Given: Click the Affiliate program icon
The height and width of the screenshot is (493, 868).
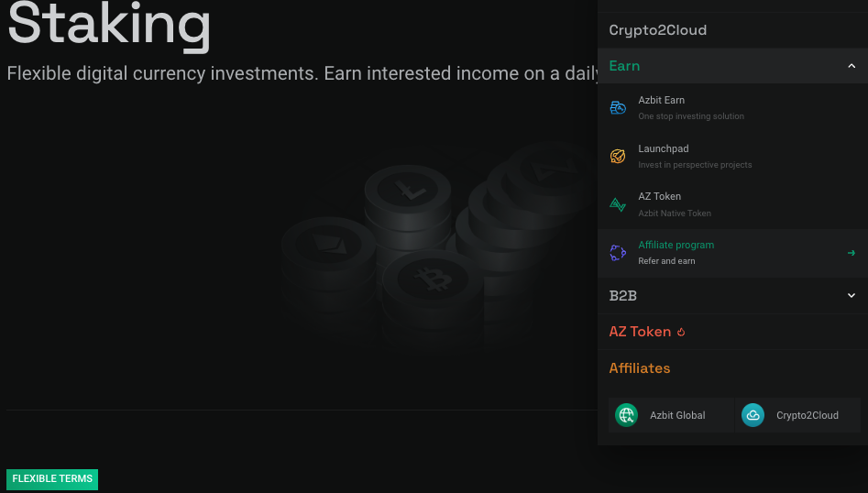Looking at the screenshot, I should pyautogui.click(x=618, y=253).
